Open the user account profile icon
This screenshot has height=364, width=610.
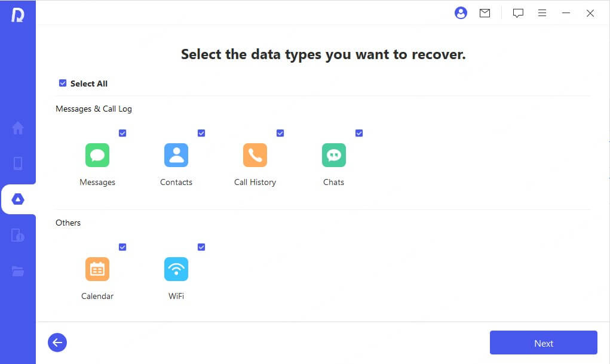click(x=461, y=13)
